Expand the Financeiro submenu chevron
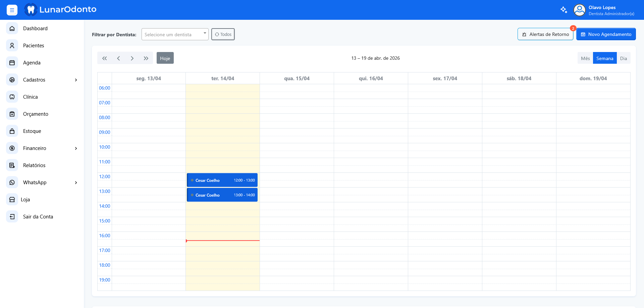 tap(76, 148)
